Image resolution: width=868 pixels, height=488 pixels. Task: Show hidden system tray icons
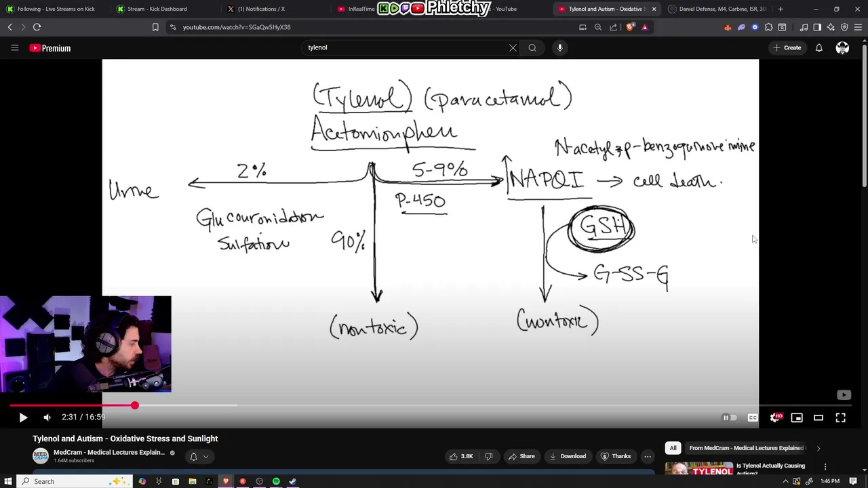[785, 481]
